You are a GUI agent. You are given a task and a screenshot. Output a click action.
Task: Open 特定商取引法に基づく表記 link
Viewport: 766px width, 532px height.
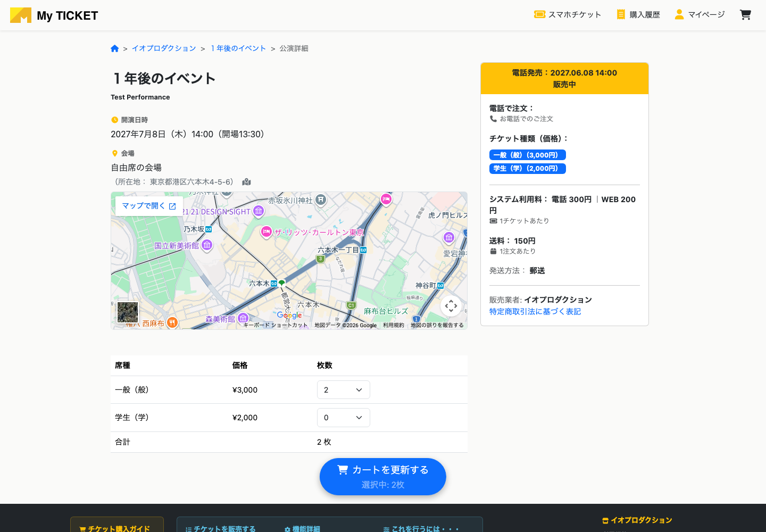[x=535, y=312]
